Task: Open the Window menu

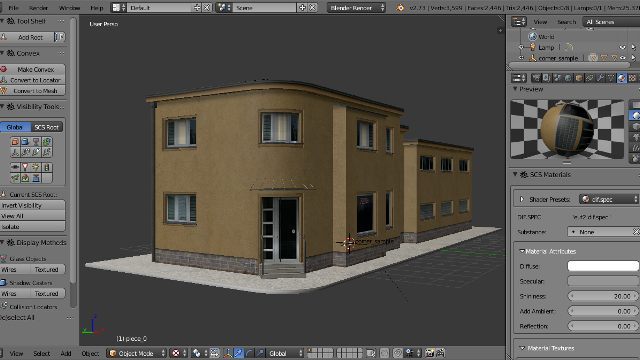Action: click(69, 8)
